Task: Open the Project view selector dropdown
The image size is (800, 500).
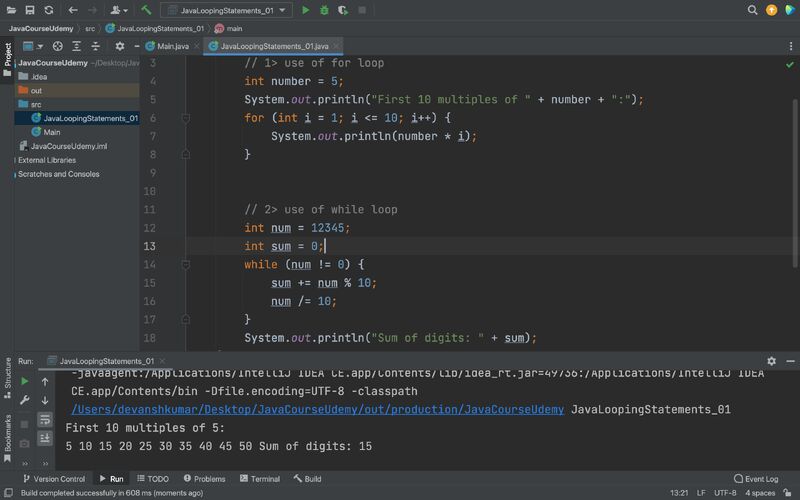Action: coord(32,46)
